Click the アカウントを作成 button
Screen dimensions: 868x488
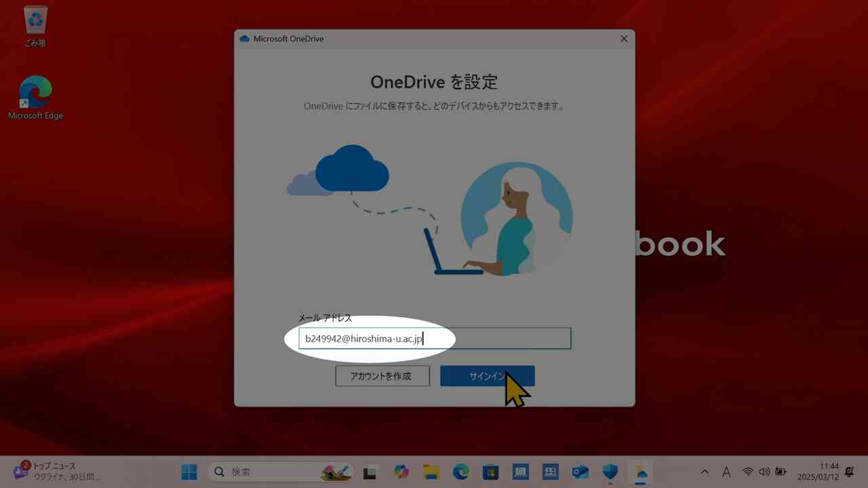(x=382, y=376)
